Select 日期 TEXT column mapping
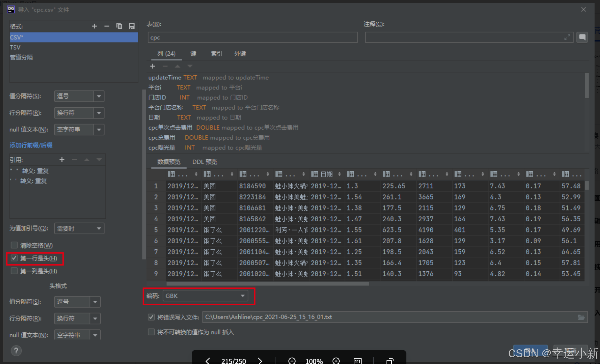Viewport: 600px width, 364px height. click(x=366, y=118)
